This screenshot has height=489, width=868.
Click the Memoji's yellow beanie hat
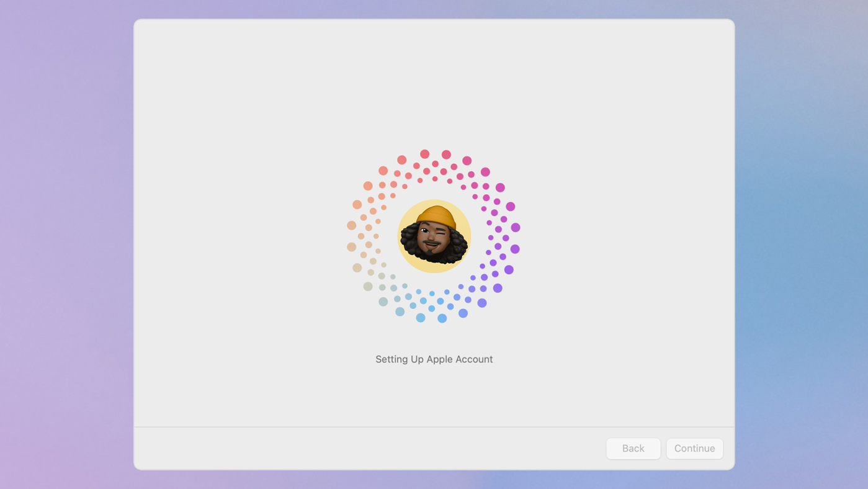(436, 217)
